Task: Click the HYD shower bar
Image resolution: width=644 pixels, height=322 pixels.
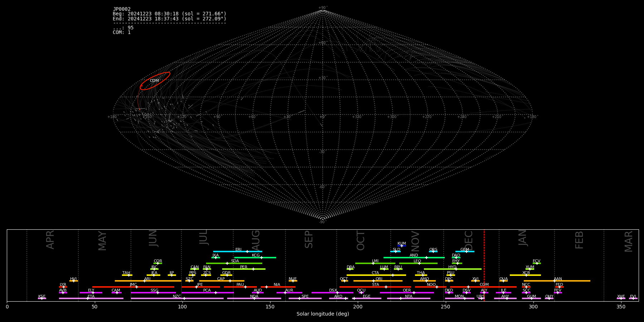Action: pos(453,269)
